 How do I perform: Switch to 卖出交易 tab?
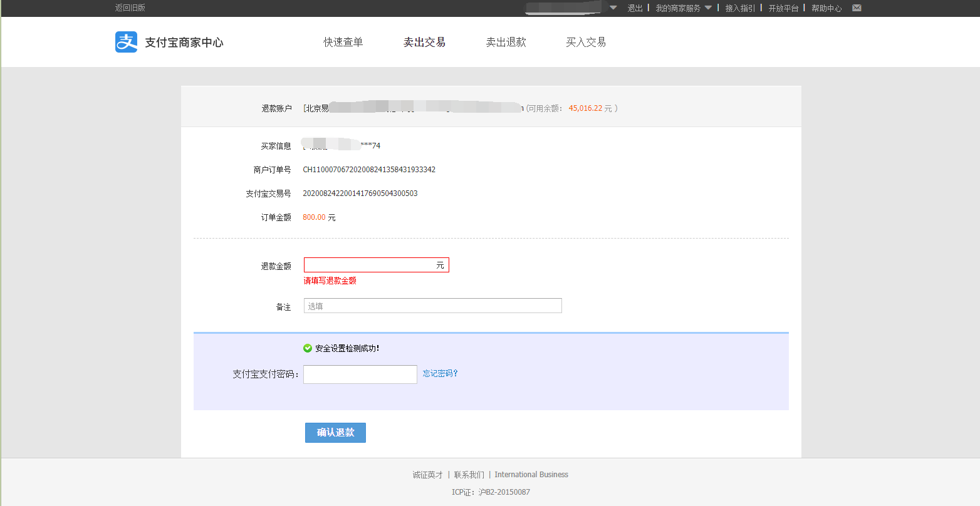[424, 42]
